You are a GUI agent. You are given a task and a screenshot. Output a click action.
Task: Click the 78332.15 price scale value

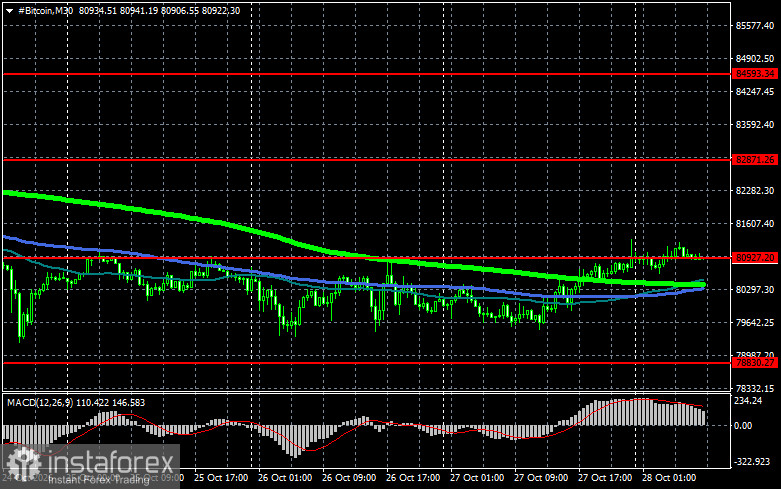(x=755, y=388)
